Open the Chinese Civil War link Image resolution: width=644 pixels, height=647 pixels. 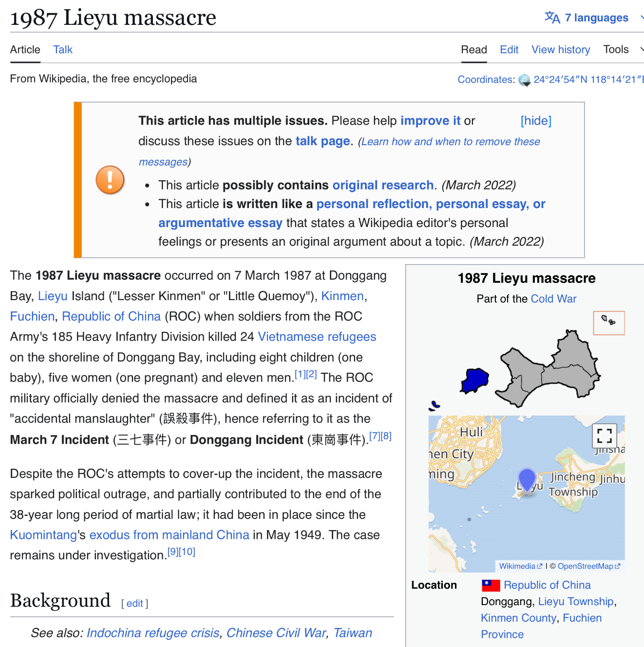click(276, 633)
